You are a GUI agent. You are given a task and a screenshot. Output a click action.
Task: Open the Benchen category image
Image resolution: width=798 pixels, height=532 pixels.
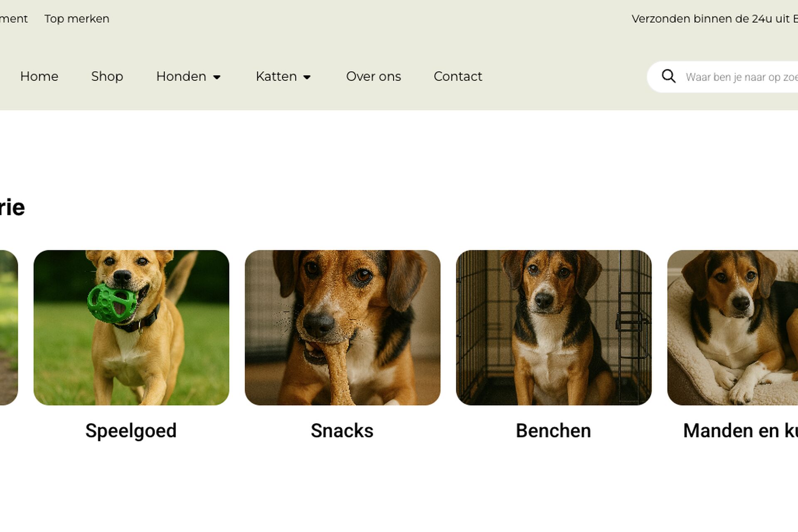[x=554, y=328]
